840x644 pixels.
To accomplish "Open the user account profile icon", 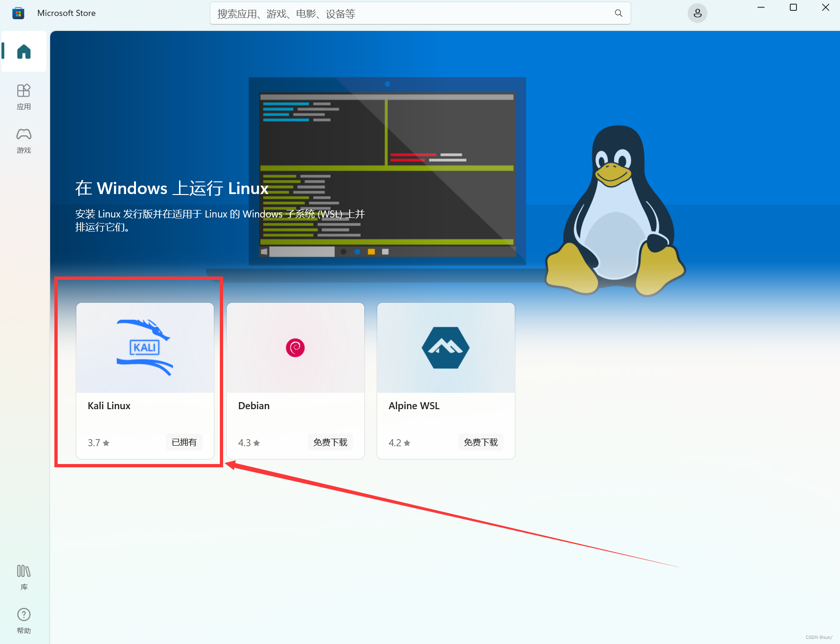I will [x=697, y=13].
